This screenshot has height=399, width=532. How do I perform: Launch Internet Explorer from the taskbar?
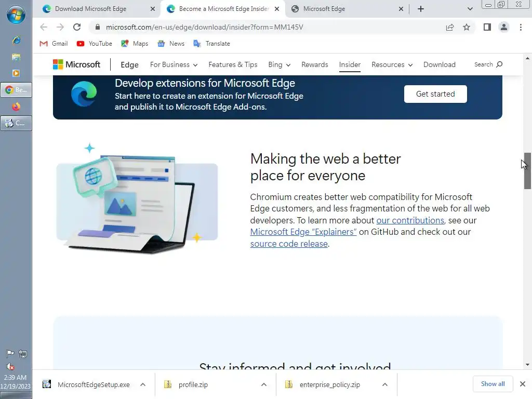click(x=16, y=40)
